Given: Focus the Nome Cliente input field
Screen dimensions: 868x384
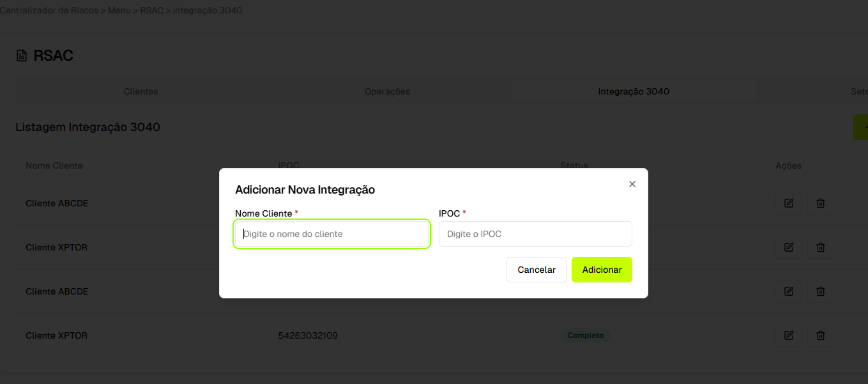Looking at the screenshot, I should (331, 234).
